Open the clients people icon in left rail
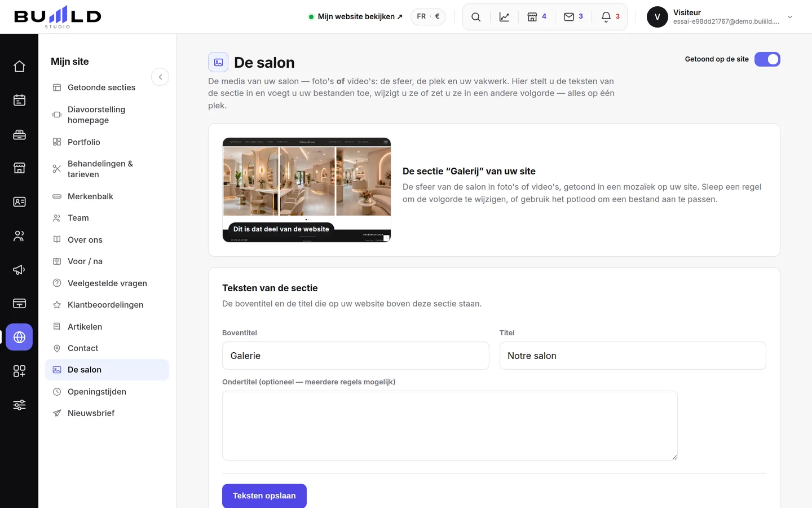Viewport: 812px width, 508px height. (x=19, y=236)
